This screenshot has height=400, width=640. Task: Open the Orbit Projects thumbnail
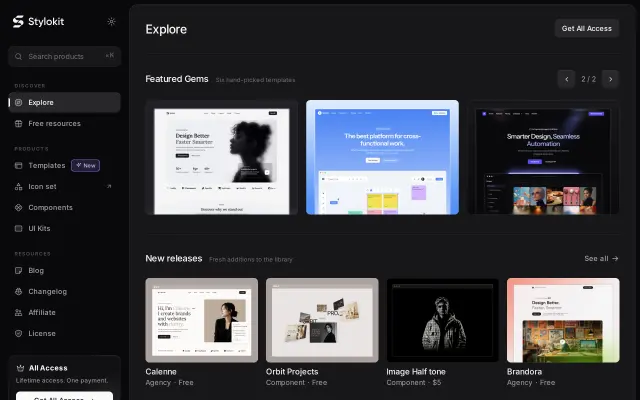[x=322, y=320]
